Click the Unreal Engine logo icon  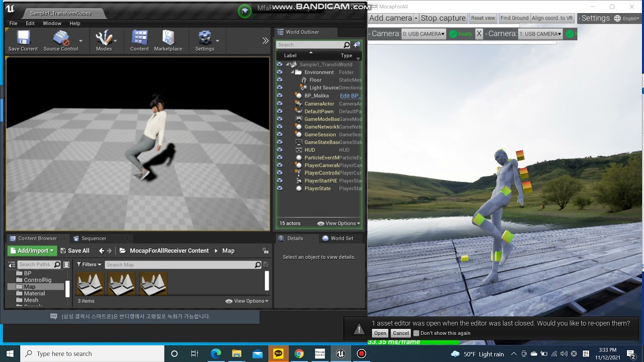[x=10, y=10]
